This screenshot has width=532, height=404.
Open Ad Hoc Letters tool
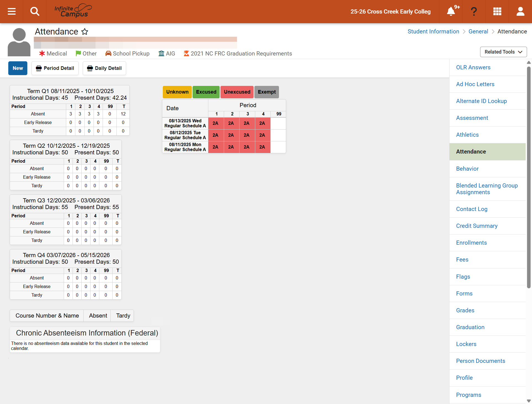pyautogui.click(x=475, y=84)
